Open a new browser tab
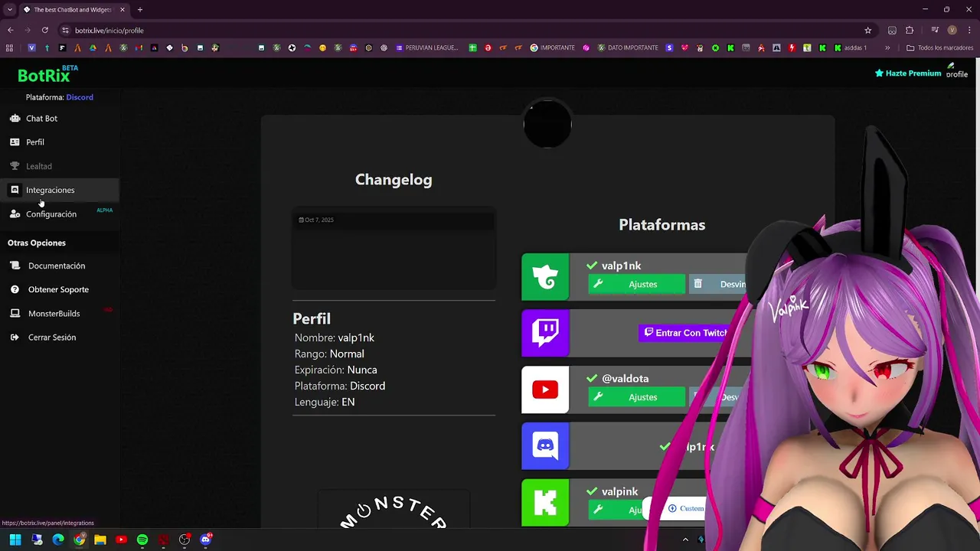The width and height of the screenshot is (980, 551). point(139,10)
